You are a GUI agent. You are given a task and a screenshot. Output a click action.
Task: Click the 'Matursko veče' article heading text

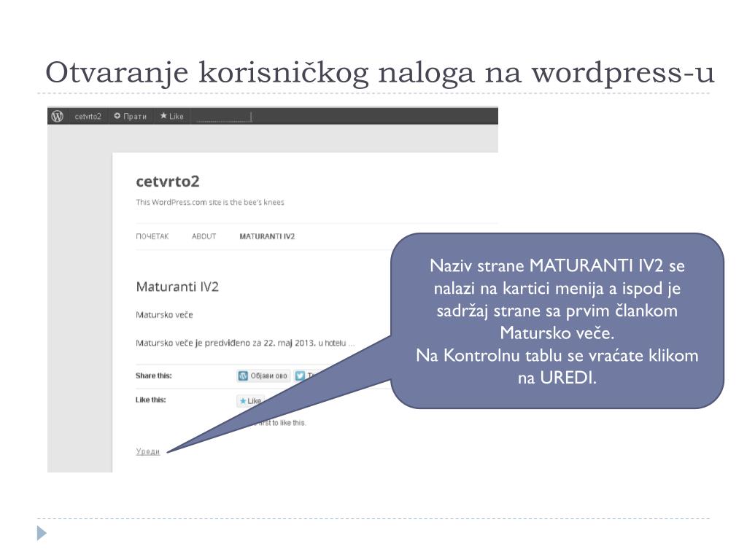click(164, 315)
